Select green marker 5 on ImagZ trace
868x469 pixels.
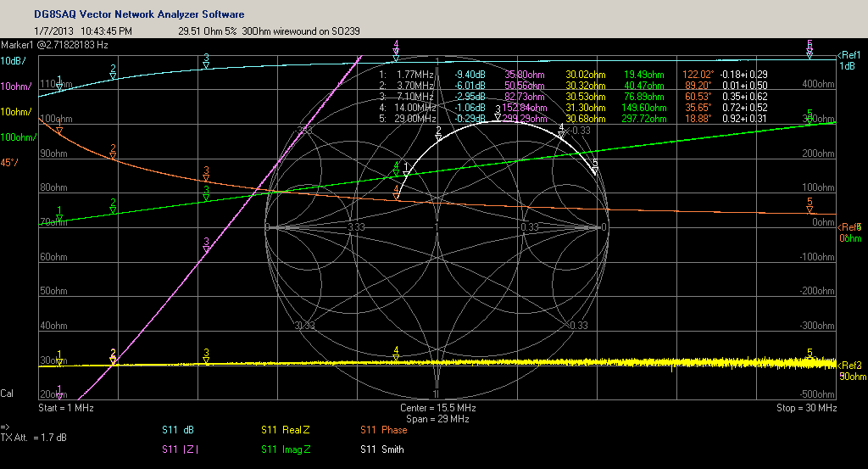(x=810, y=117)
